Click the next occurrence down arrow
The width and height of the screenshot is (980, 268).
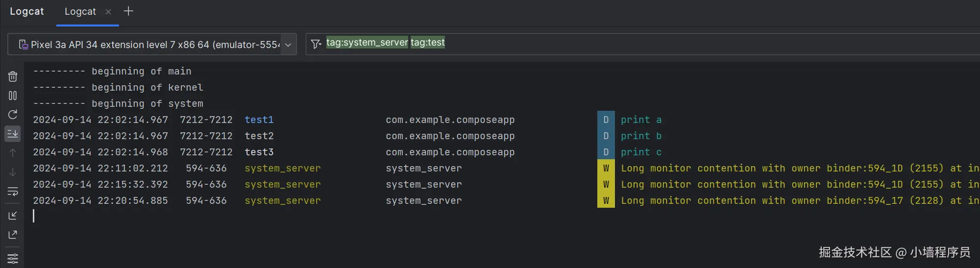(x=13, y=172)
